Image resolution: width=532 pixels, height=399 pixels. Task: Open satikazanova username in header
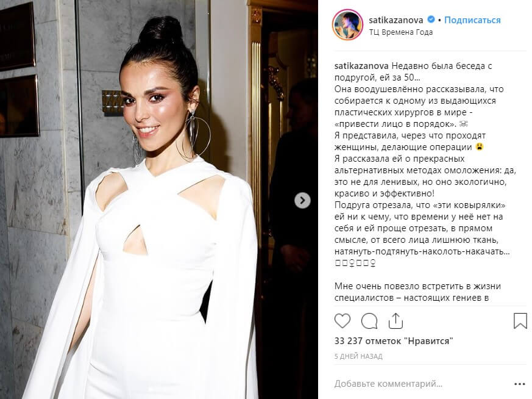point(395,20)
